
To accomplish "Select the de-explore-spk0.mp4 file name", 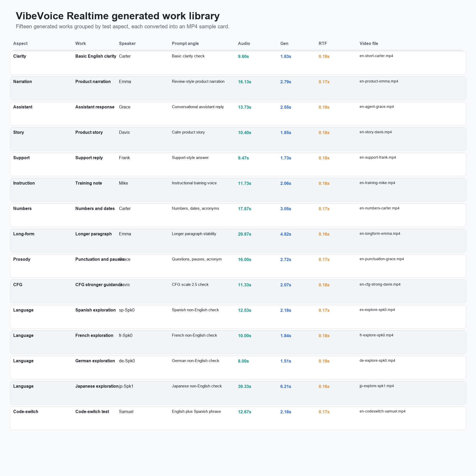I will [x=377, y=361].
